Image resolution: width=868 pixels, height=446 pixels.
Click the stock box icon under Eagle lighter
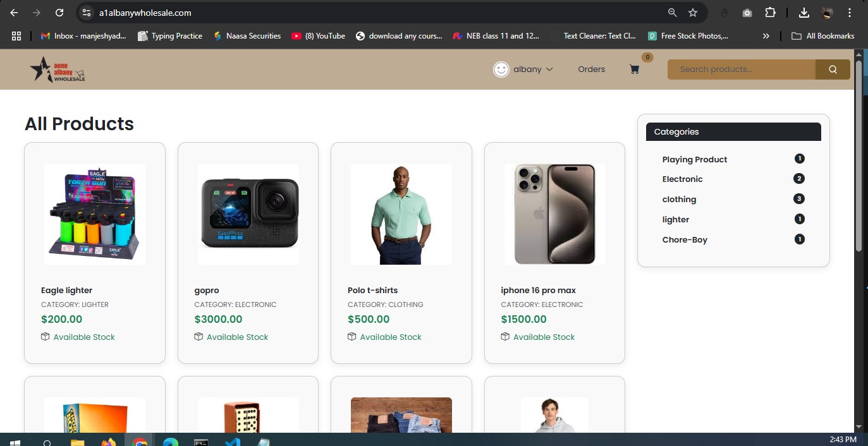pyautogui.click(x=46, y=337)
